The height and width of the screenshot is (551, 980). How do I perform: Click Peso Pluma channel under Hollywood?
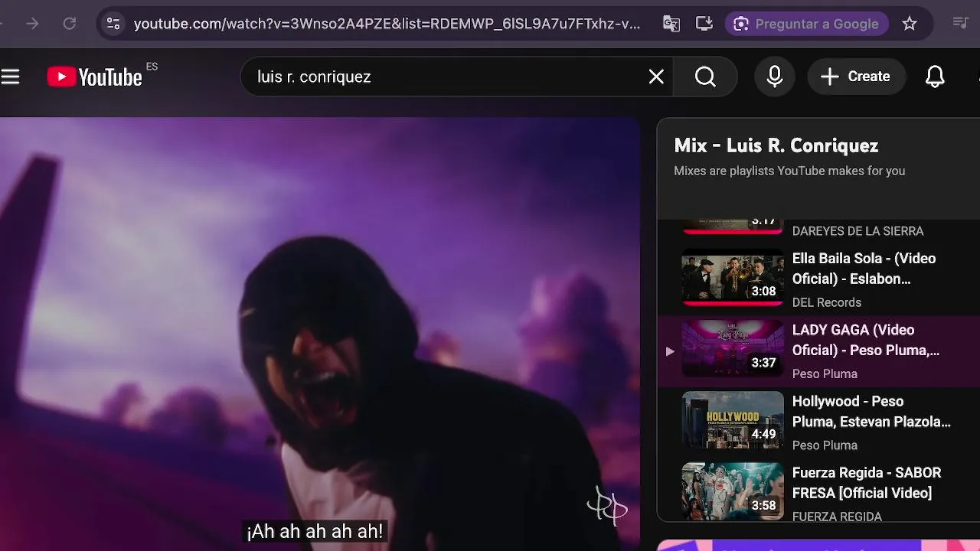click(825, 445)
